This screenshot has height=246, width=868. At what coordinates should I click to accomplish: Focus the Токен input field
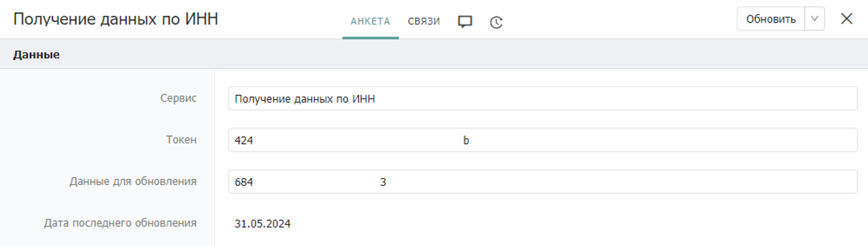[x=543, y=140]
